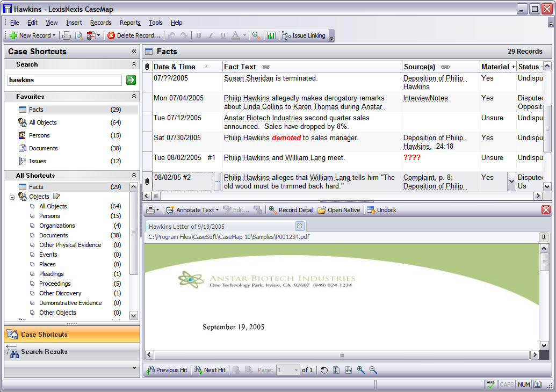Image resolution: width=556 pixels, height=392 pixels.
Task: Collapse the Objects tree node
Action: [12, 197]
